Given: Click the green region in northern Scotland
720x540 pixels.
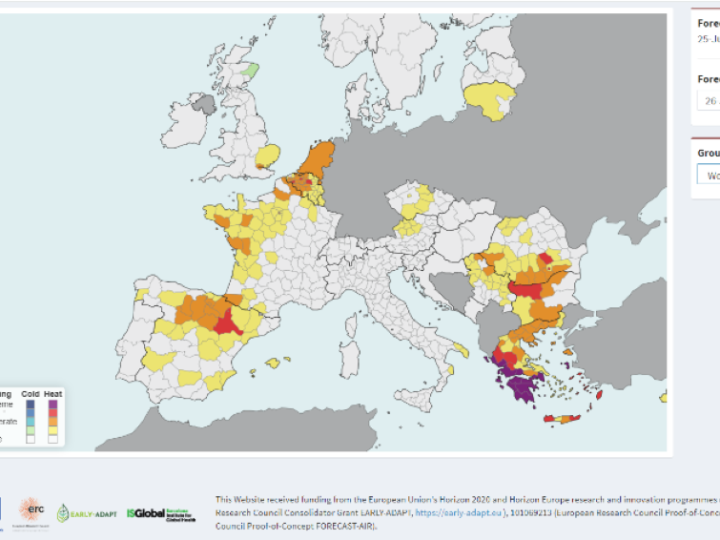Looking at the screenshot, I should (x=251, y=70).
